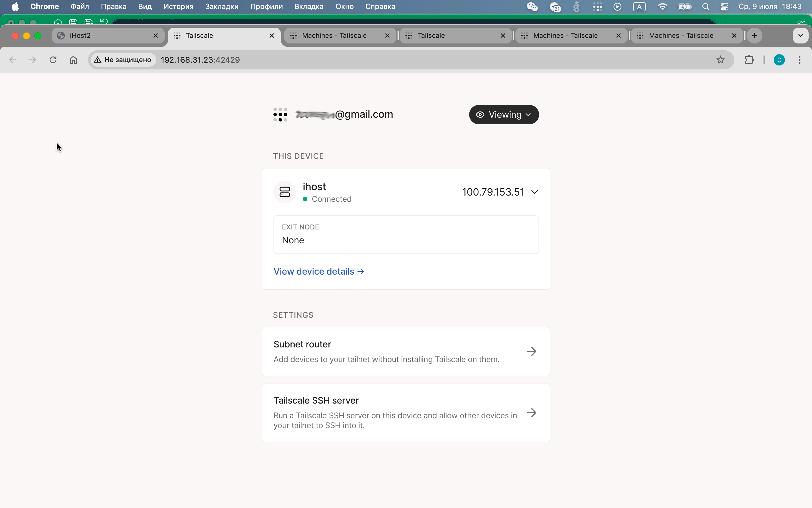Click the play circle menu bar icon
The width and height of the screenshot is (812, 508).
pyautogui.click(x=617, y=6)
